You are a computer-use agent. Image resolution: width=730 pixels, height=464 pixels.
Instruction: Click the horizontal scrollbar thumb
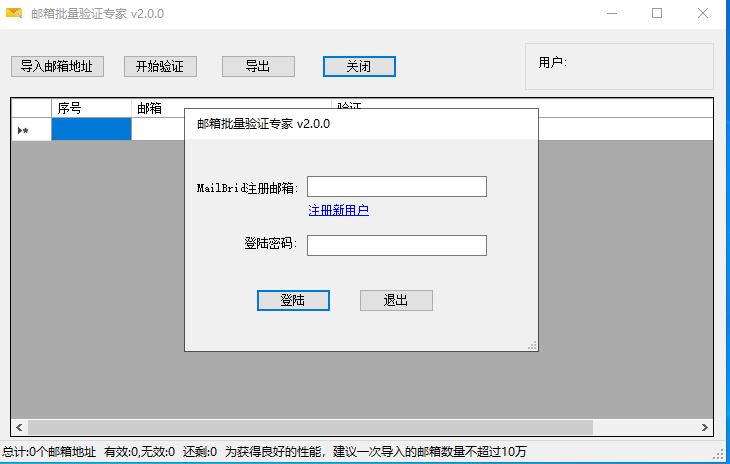[310, 427]
